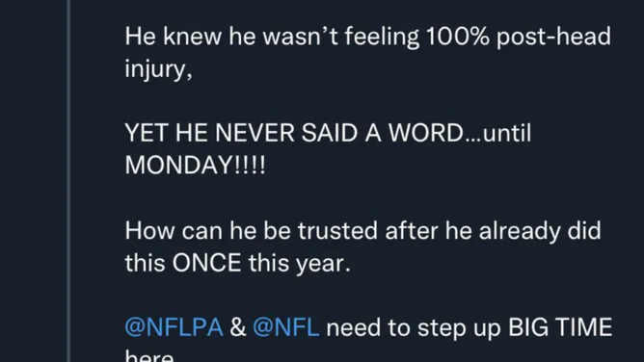The image size is (644, 362).
Task: Click the word 'feeling' in the first line
Action: [382, 38]
